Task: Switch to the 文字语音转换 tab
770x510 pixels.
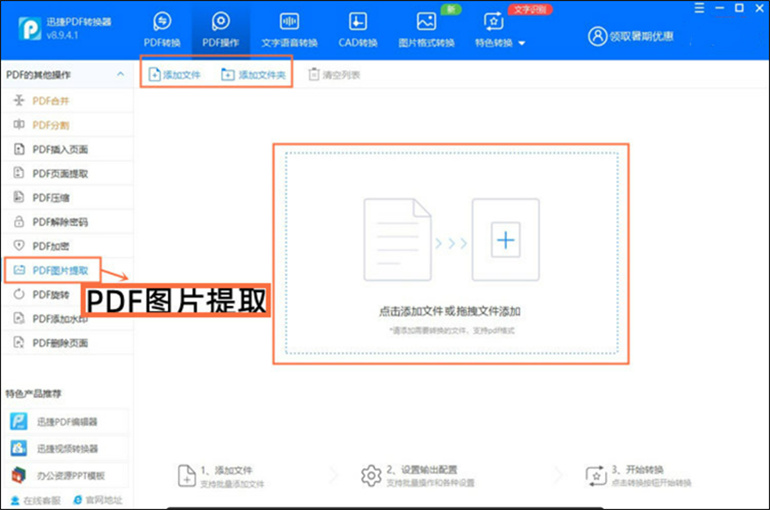Action: (x=289, y=30)
